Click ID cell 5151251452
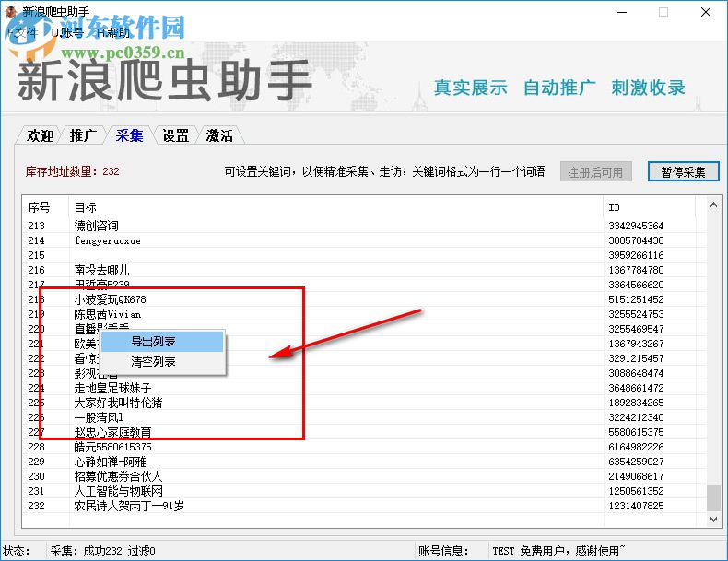Screen dimensions: 728x561 point(636,299)
